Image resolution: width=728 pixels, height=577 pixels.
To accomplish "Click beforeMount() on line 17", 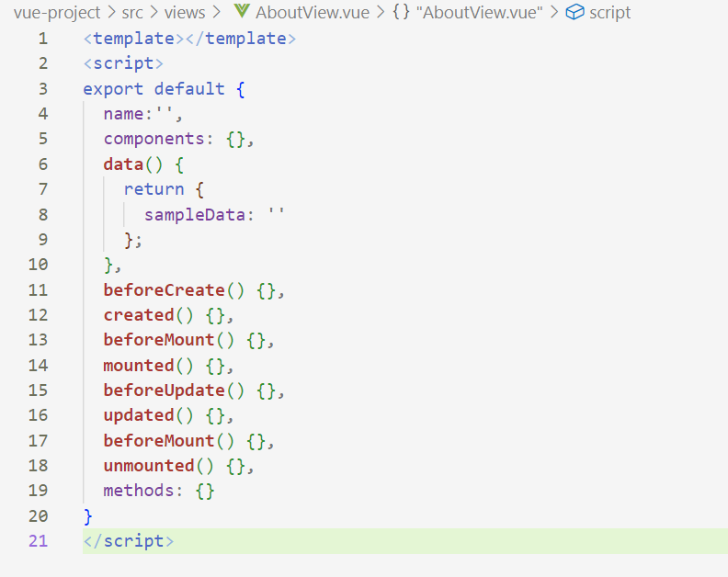I will click(169, 441).
